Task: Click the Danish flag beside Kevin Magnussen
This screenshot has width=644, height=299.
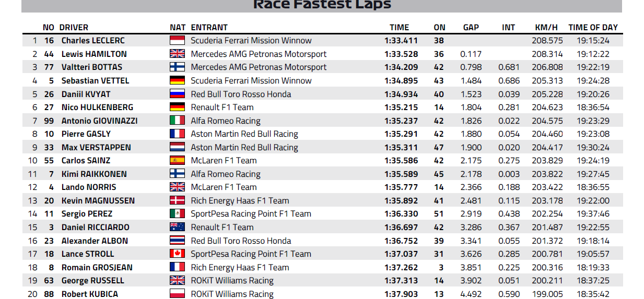Action: pyautogui.click(x=178, y=200)
